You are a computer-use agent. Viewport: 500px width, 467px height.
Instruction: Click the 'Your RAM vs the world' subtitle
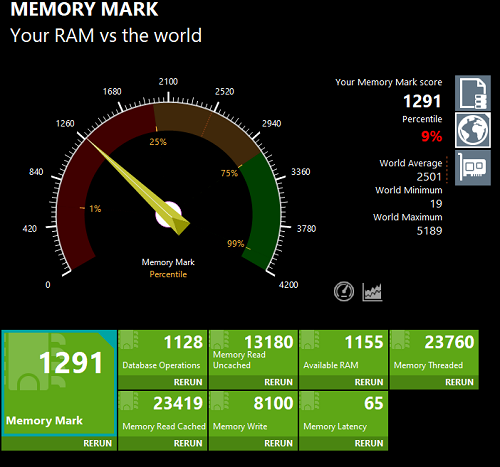[106, 35]
